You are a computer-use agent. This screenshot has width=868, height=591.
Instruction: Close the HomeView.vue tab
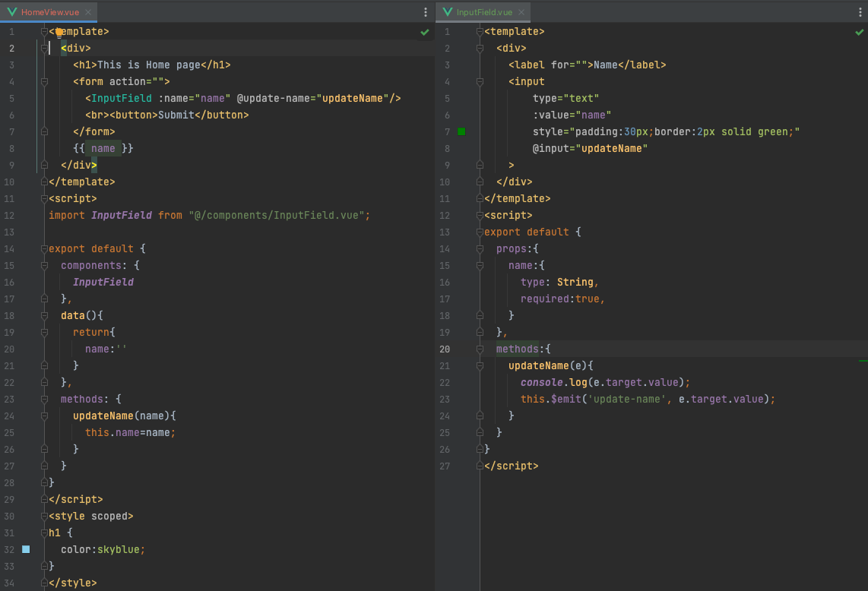[88, 12]
